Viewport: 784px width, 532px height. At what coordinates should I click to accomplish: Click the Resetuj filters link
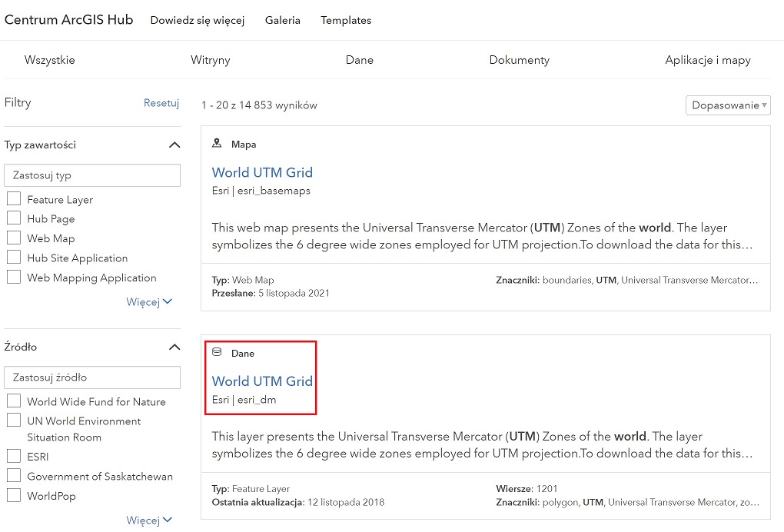[x=161, y=103]
